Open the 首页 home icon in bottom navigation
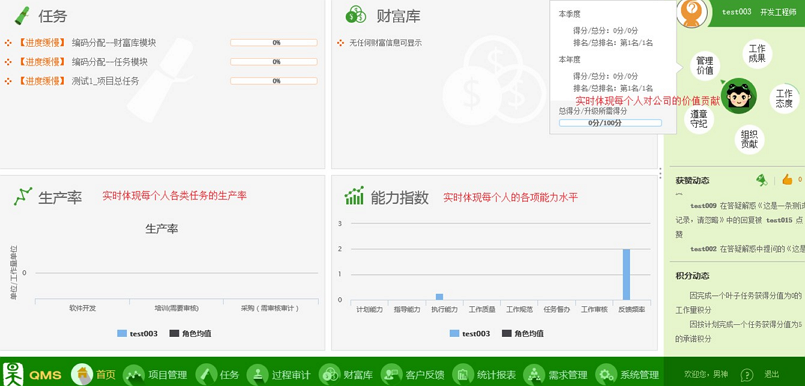 [82, 374]
